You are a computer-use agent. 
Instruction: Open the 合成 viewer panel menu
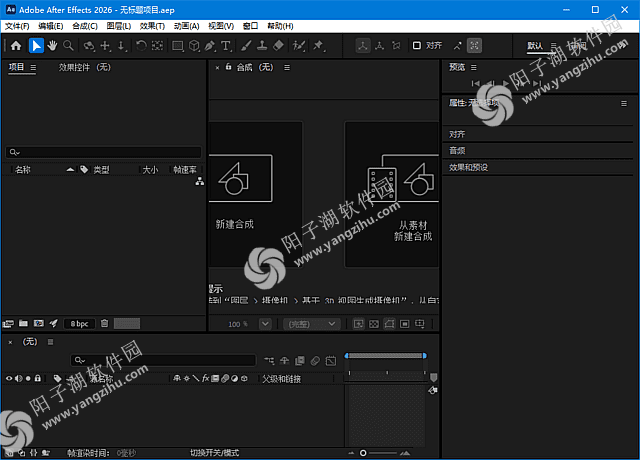287,67
